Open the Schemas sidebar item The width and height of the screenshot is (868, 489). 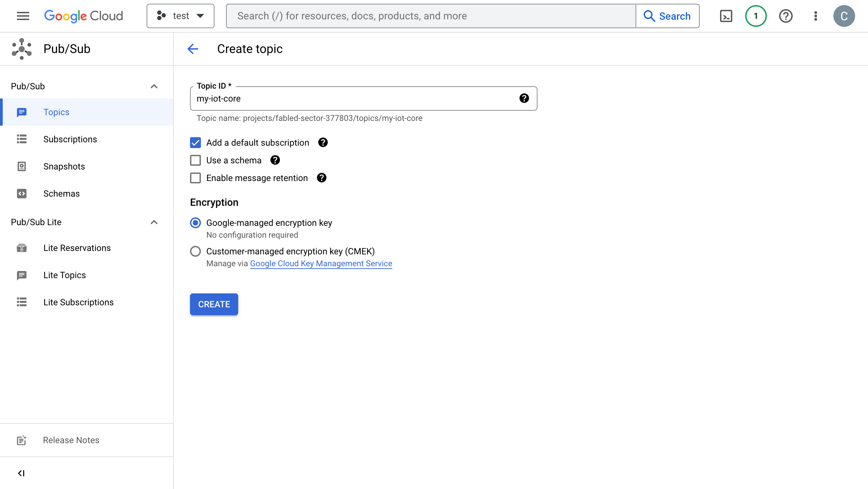point(61,193)
